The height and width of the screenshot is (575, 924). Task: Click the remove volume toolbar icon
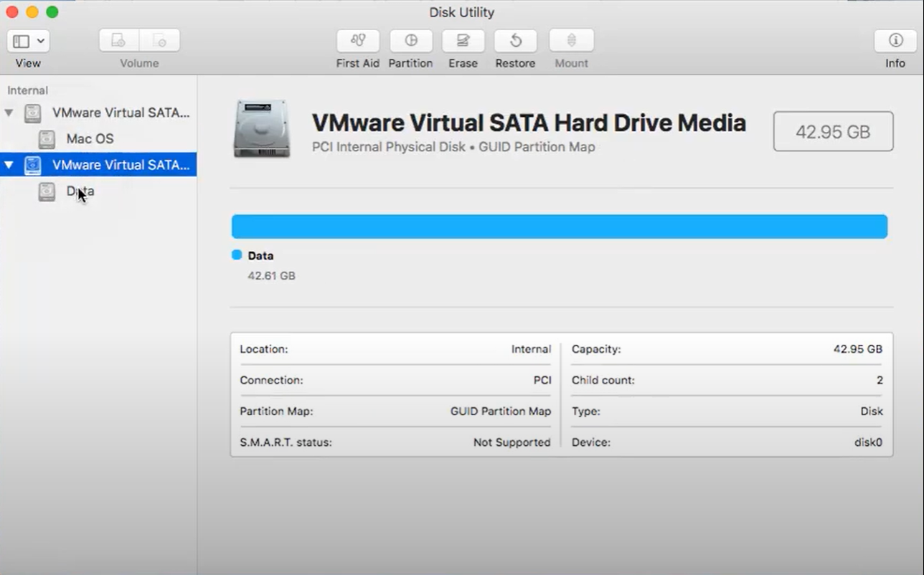point(159,41)
